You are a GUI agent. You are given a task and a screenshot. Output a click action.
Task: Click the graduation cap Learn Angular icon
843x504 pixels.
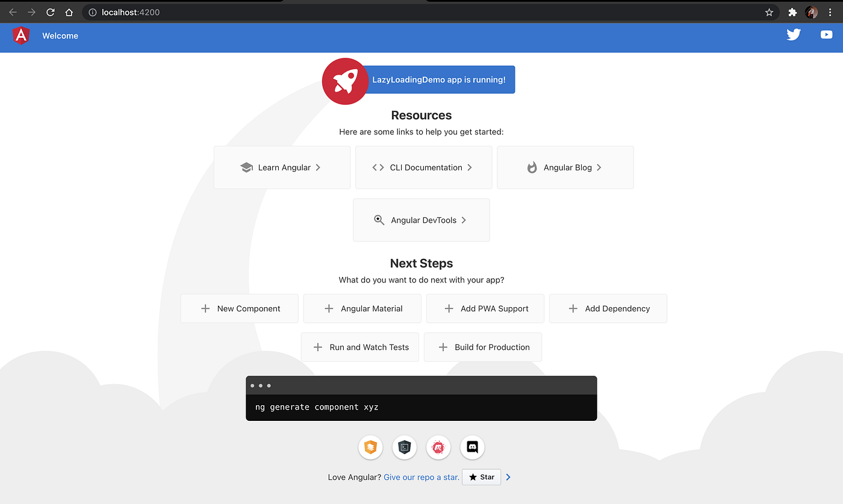(246, 168)
